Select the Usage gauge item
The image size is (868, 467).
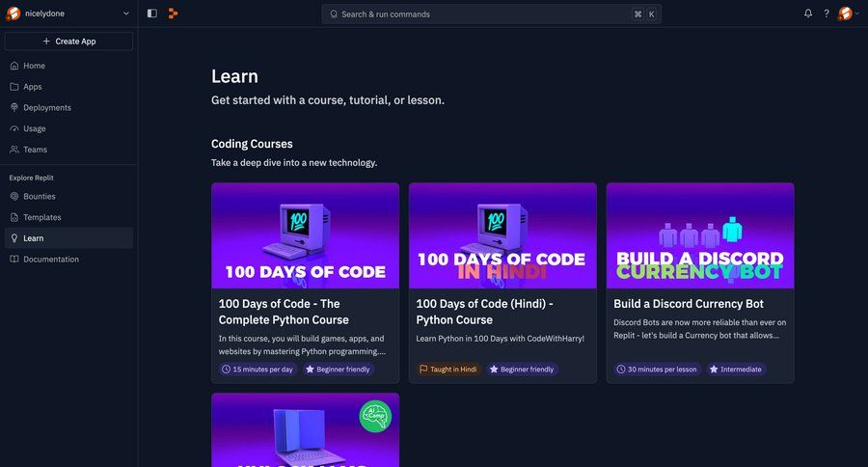68,128
